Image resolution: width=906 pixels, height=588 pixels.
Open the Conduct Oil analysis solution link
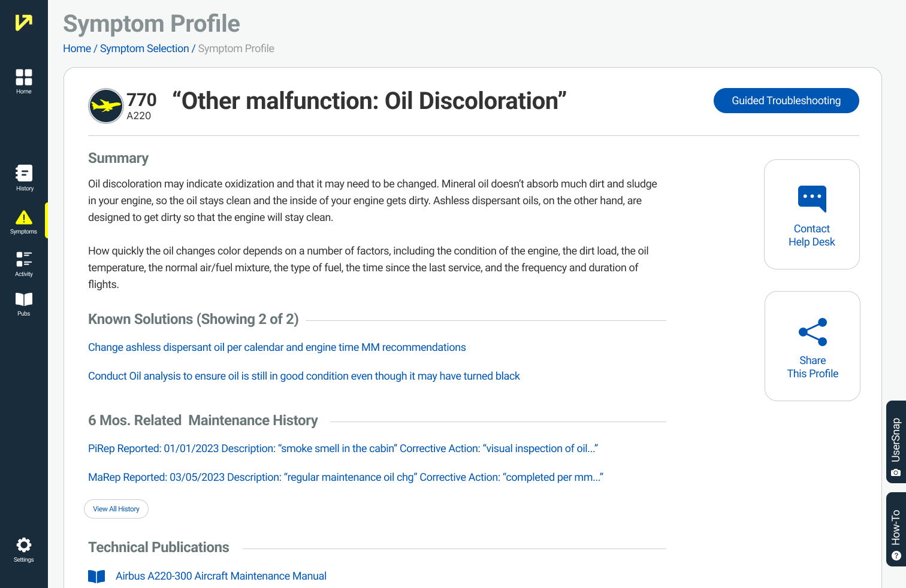pyautogui.click(x=304, y=376)
